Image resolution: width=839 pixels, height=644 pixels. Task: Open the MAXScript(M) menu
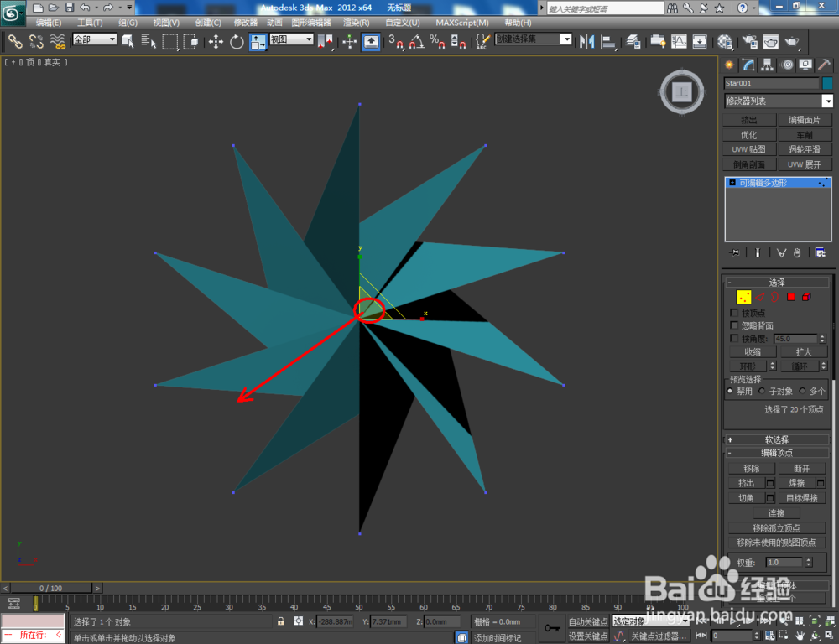click(x=461, y=23)
